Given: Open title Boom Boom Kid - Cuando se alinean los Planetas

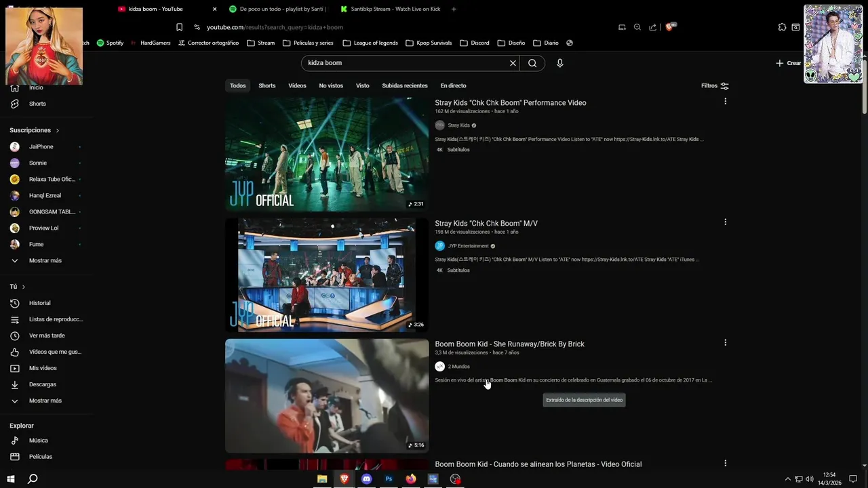Looking at the screenshot, I should (538, 464).
